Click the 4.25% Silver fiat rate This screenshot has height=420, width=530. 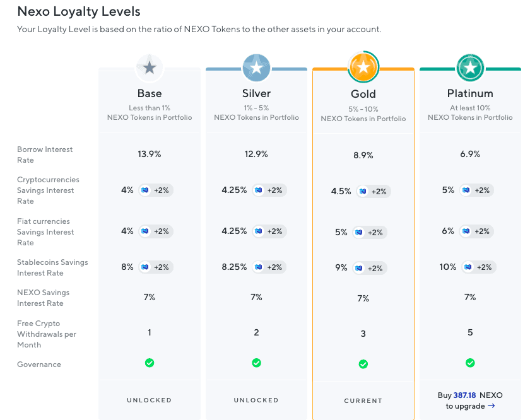(234, 231)
